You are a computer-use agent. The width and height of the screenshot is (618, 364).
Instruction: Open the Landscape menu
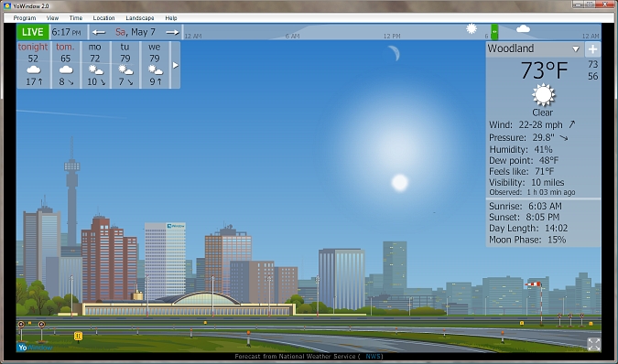(139, 18)
